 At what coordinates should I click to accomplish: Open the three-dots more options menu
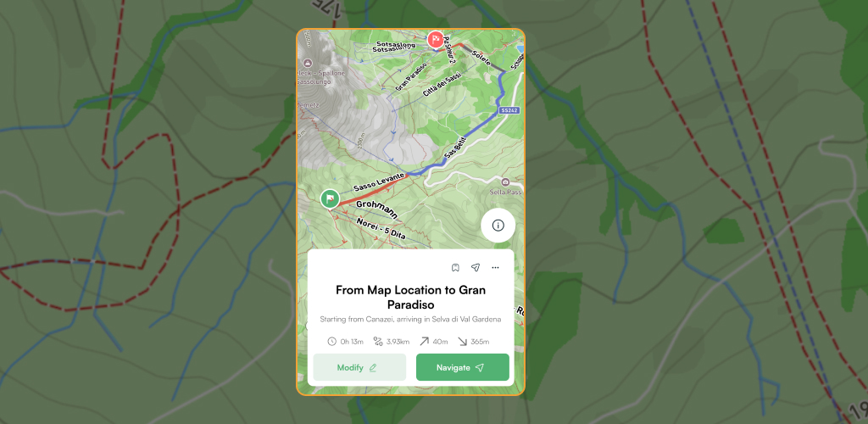(495, 267)
